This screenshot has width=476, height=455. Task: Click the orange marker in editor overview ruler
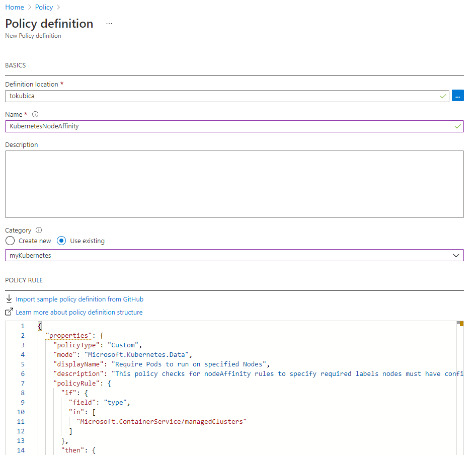point(460,324)
